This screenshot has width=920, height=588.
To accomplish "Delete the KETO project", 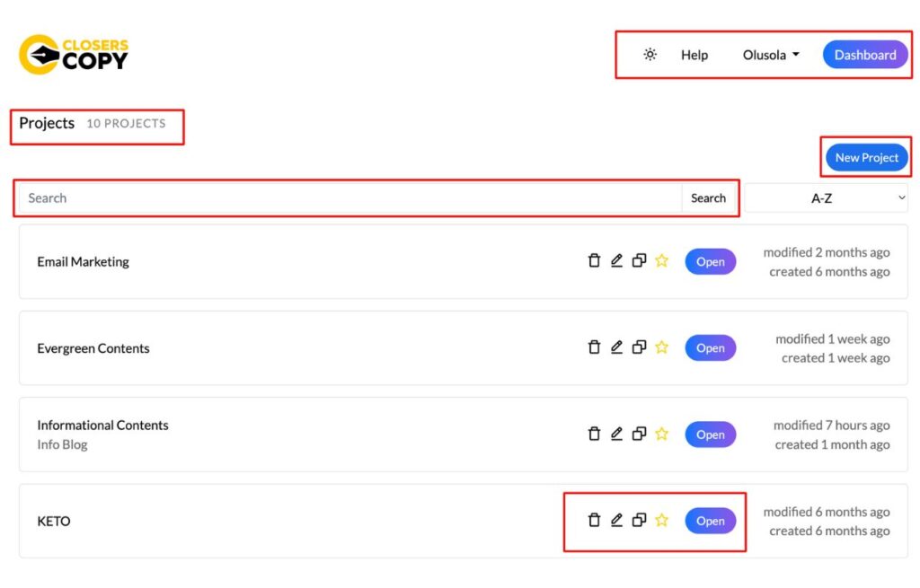I will point(594,520).
